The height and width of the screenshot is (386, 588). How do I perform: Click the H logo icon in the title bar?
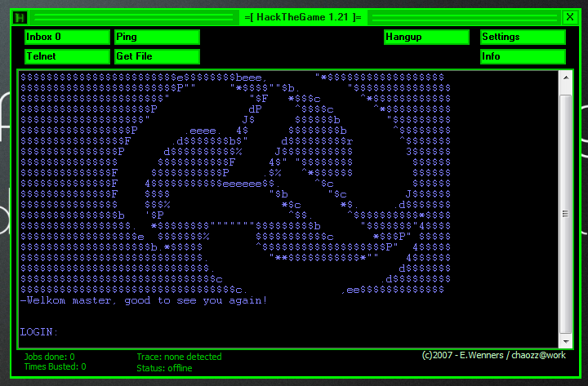(20, 18)
